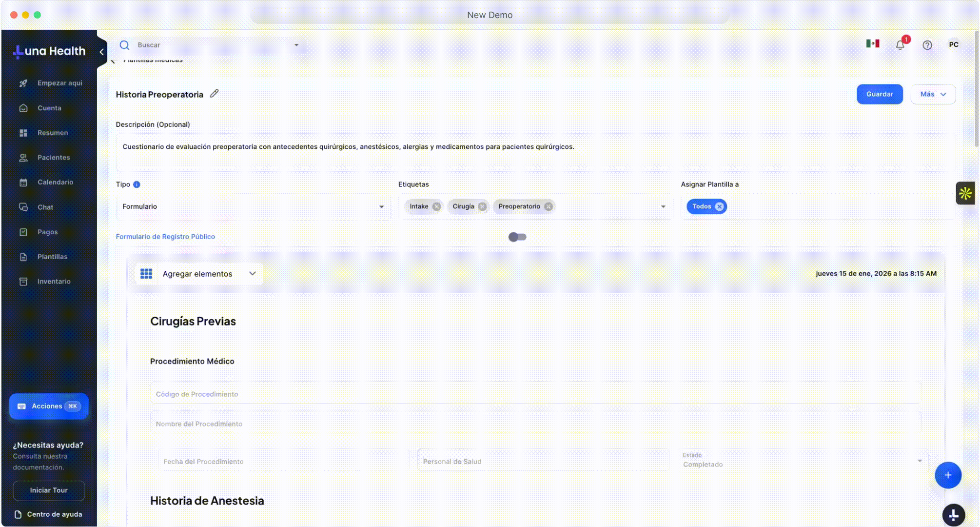Click the vertical page scrollbar
The height and width of the screenshot is (527, 980).
click(x=976, y=88)
